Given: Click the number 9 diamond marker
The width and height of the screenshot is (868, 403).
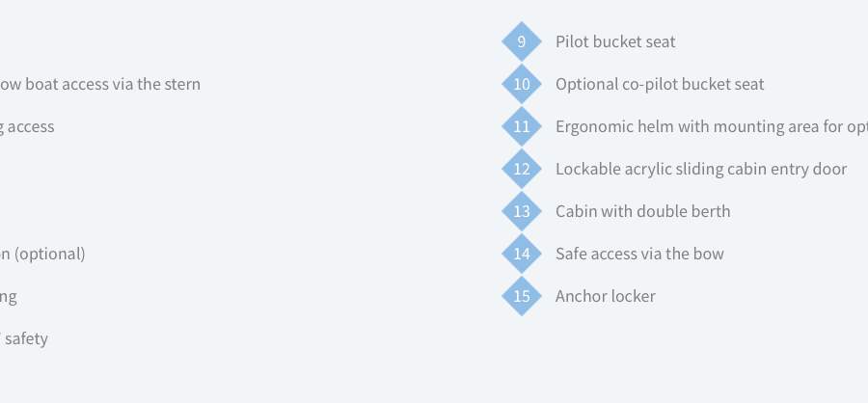Looking at the screenshot, I should pos(522,41).
